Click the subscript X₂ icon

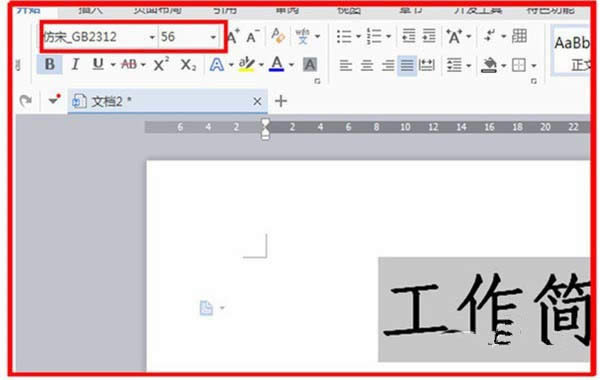pyautogui.click(x=188, y=64)
